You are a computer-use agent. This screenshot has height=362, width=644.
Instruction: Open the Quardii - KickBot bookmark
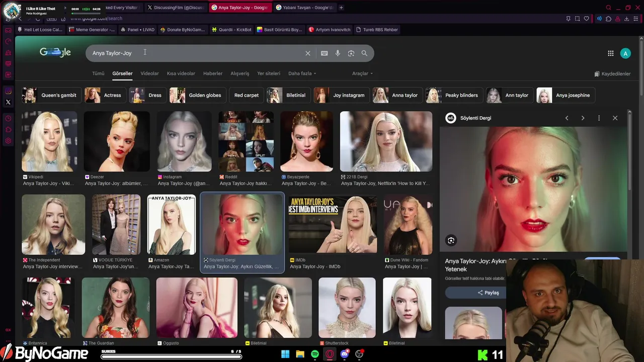(231, 30)
